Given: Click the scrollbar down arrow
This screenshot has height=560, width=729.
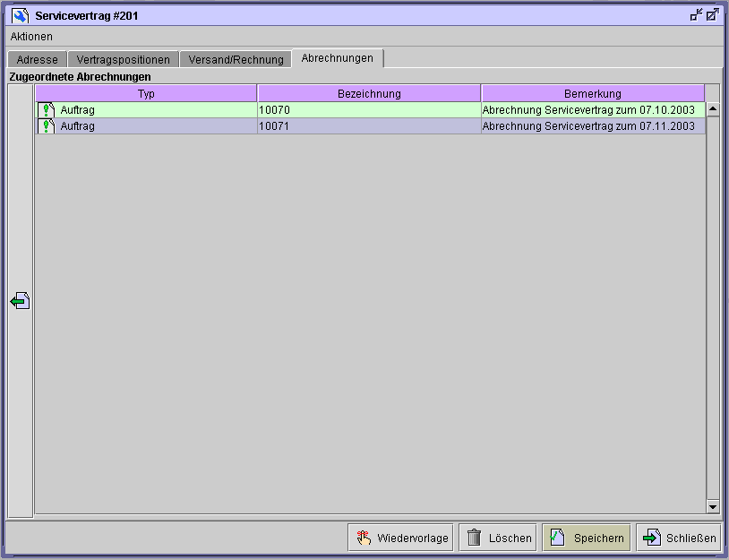Looking at the screenshot, I should pyautogui.click(x=713, y=507).
